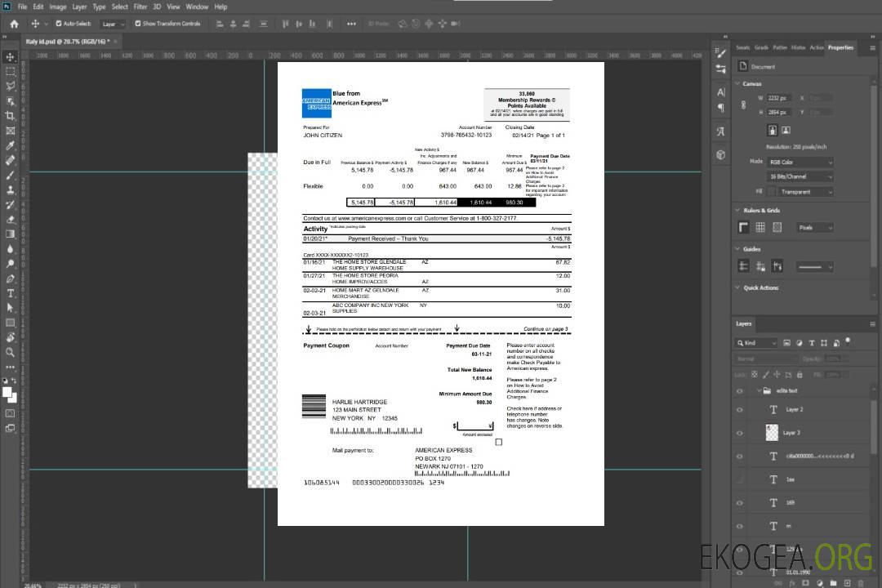Toggle grid visibility button in Rulers & Grids
This screenshot has width=882, height=588.
(x=760, y=227)
